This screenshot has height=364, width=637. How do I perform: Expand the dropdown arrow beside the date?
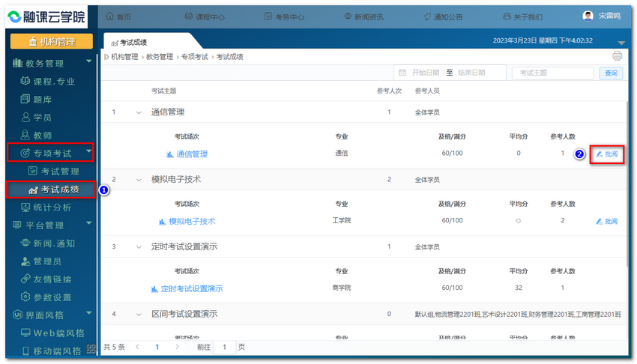621,43
